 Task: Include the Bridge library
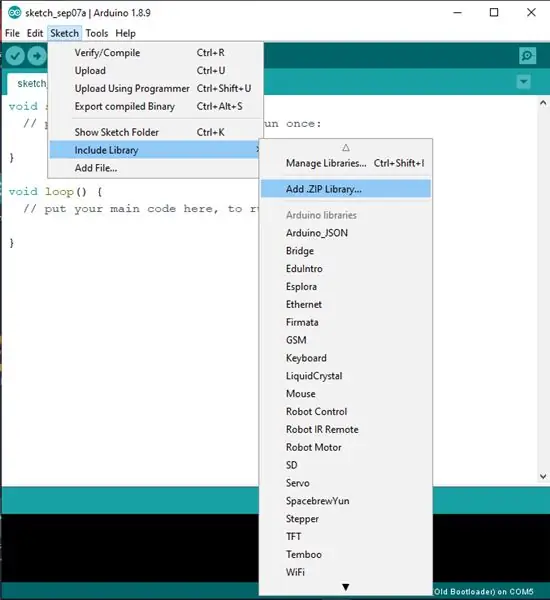(346, 251)
